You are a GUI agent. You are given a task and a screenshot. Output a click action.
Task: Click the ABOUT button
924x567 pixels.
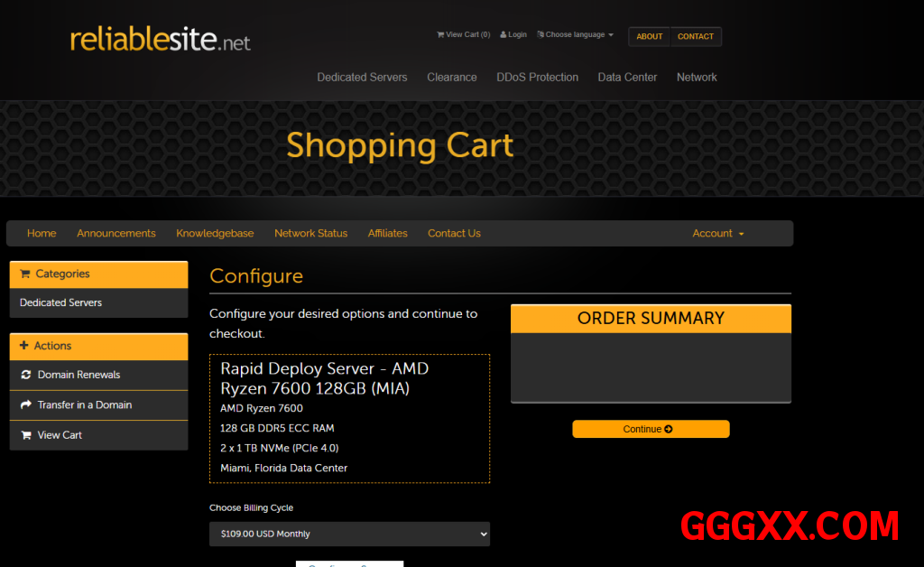tap(650, 37)
